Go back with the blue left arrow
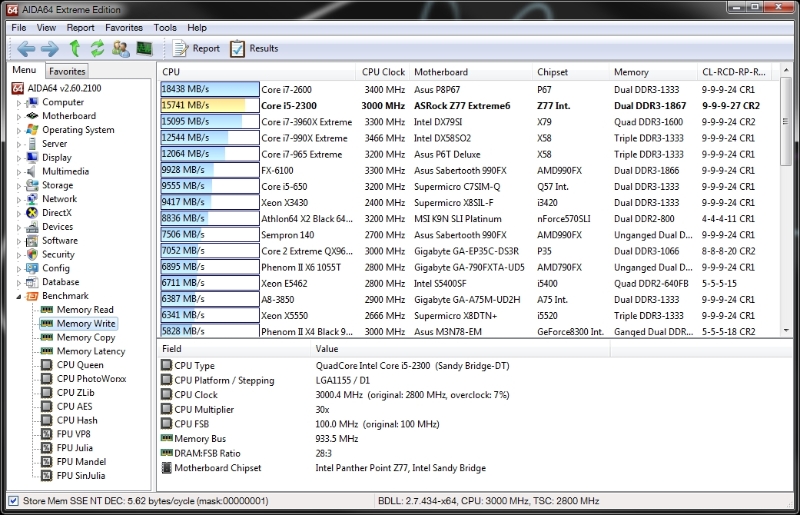Viewport: 800px width, 515px height. click(x=26, y=49)
